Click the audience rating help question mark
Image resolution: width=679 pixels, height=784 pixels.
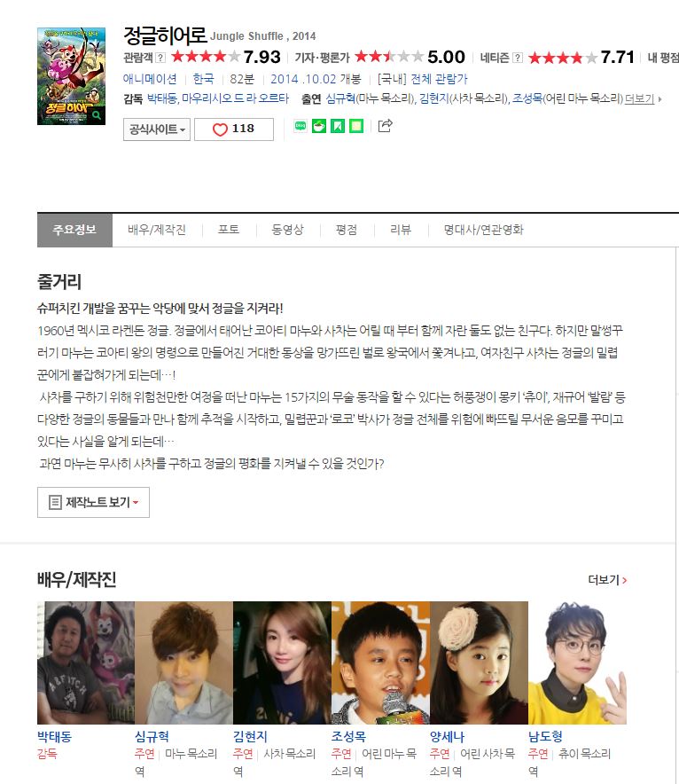click(x=160, y=58)
